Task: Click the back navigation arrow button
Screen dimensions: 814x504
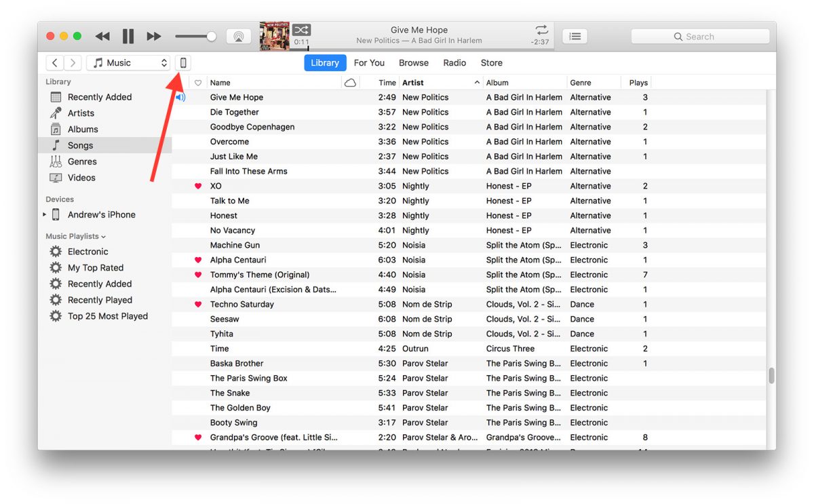Action: (54, 62)
